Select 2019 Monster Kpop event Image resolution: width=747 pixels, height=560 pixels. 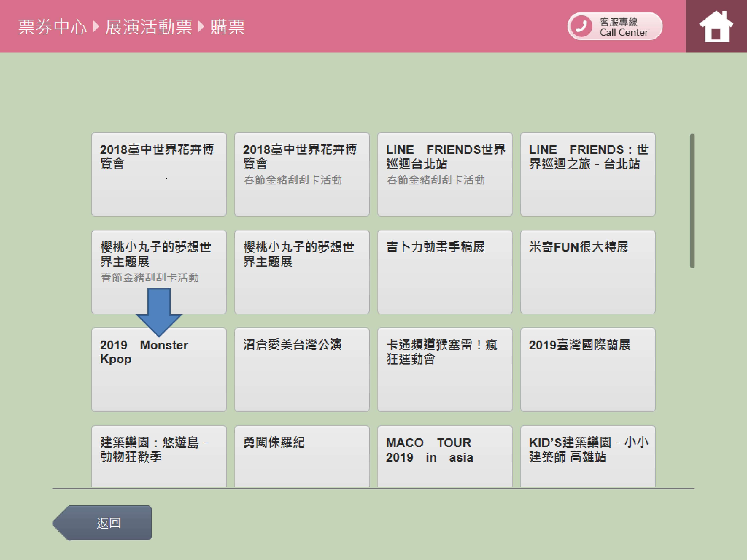(159, 370)
